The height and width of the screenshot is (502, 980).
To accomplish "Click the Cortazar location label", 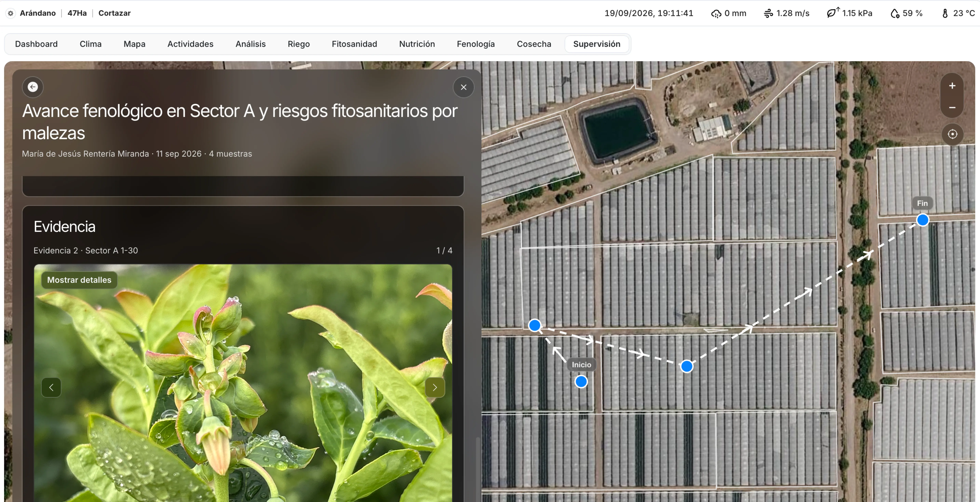I will (x=114, y=13).
